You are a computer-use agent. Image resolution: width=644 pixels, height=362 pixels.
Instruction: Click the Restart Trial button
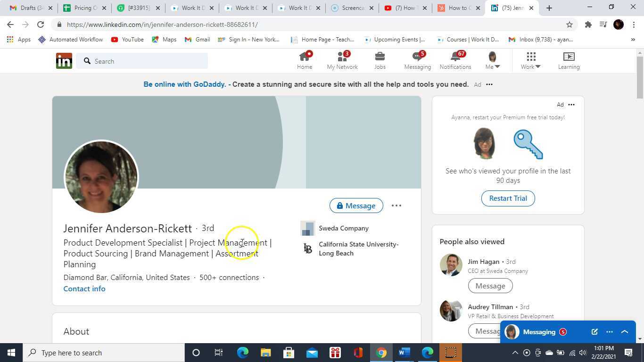click(507, 198)
